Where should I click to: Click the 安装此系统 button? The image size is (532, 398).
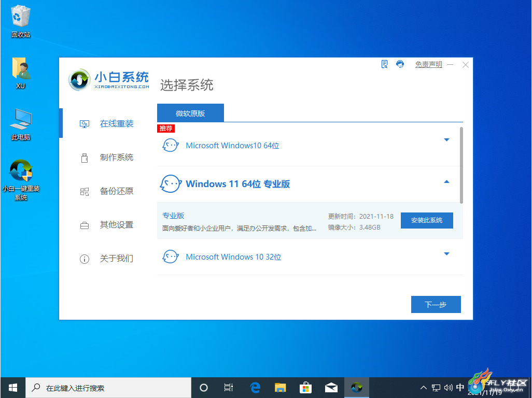pos(427,220)
